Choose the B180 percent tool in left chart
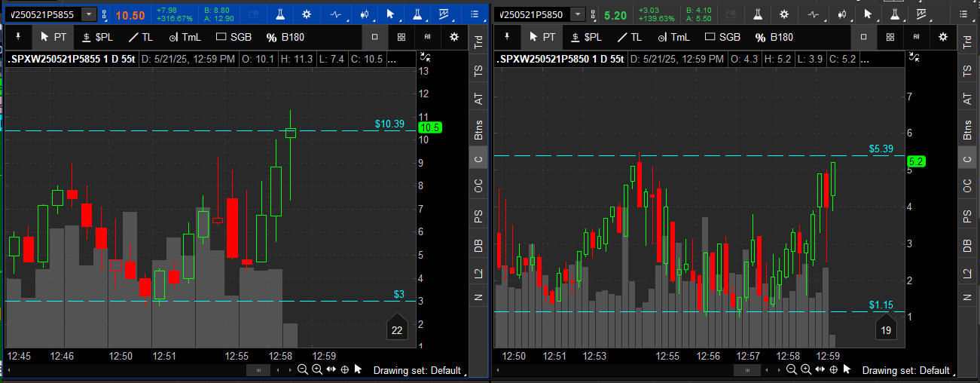This screenshot has height=383, width=980. pos(282,37)
